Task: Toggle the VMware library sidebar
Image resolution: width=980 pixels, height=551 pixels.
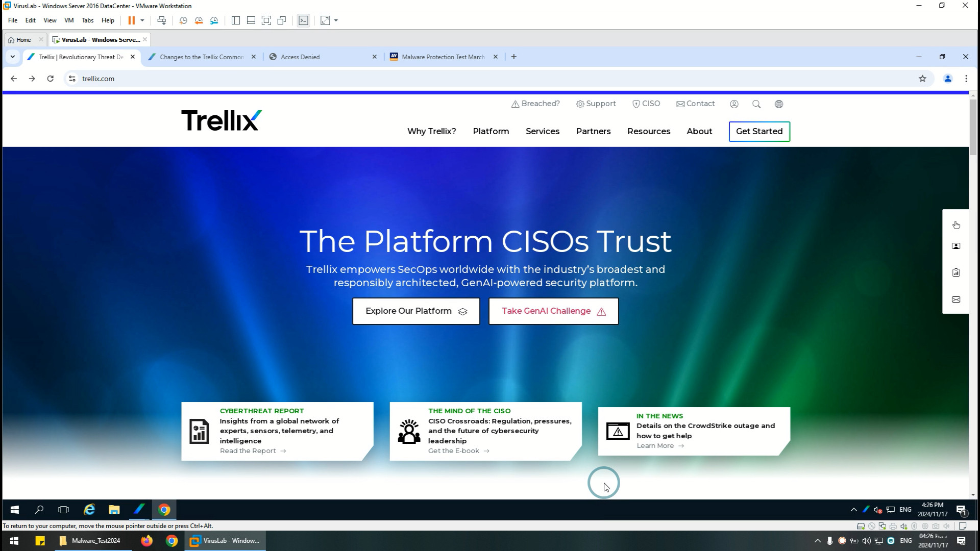Action: 236,20
